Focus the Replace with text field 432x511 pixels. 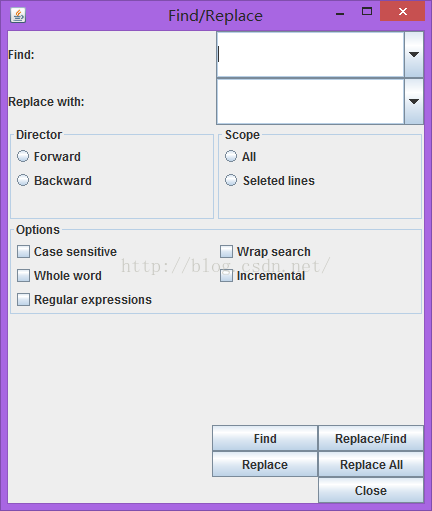pyautogui.click(x=310, y=102)
